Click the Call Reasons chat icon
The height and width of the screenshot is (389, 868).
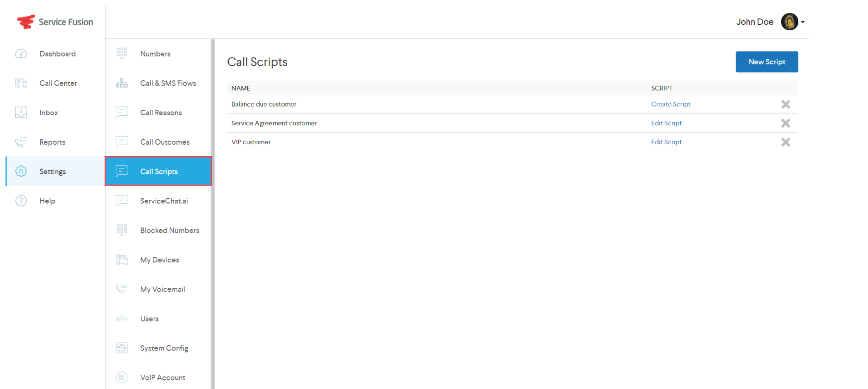[122, 113]
